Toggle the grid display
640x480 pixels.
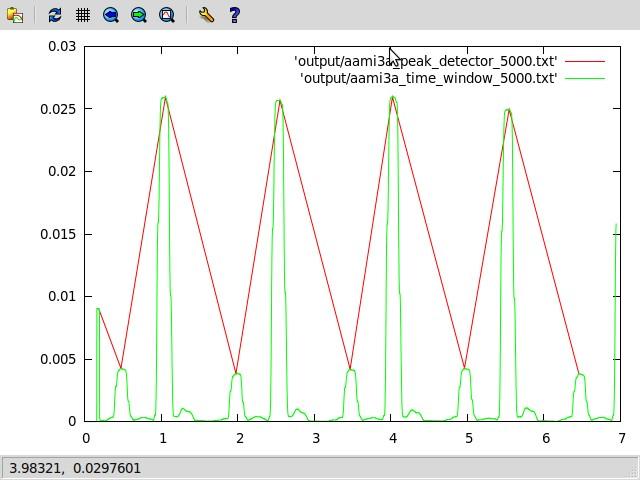83,15
